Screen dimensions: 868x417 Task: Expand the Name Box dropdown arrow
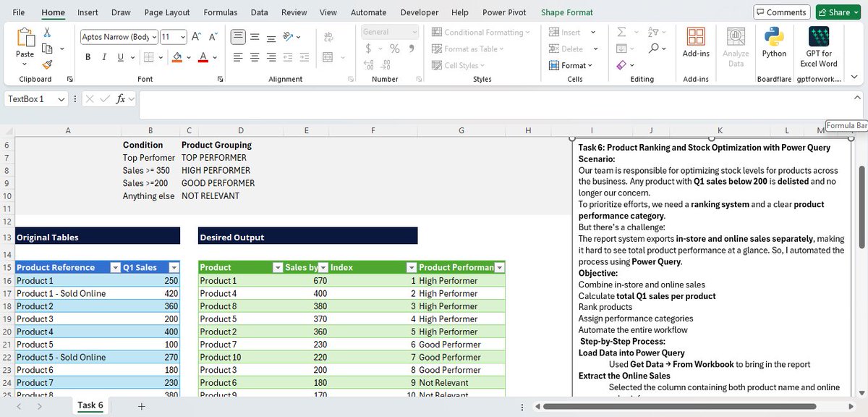(61, 99)
